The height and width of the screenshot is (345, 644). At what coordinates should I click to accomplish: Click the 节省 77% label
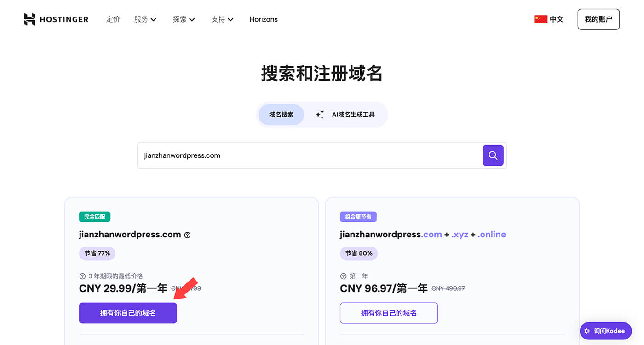click(97, 253)
